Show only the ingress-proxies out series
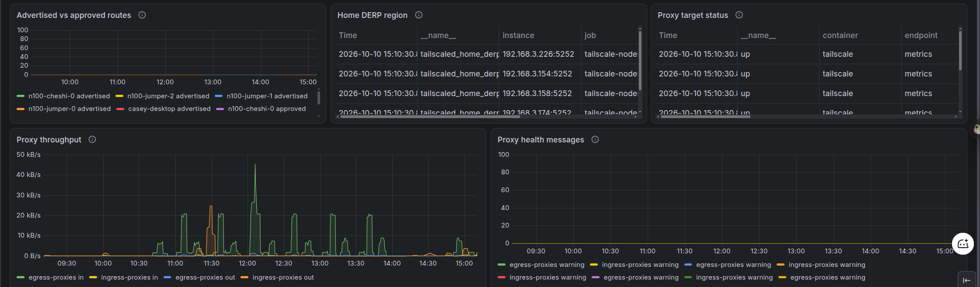This screenshot has height=287, width=980. [x=283, y=277]
